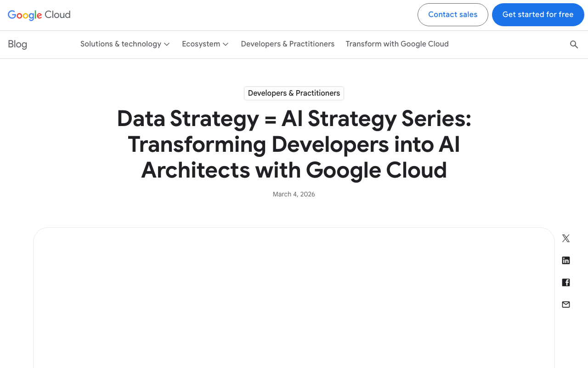Share the article on Facebook
This screenshot has height=368, width=588.
[x=565, y=282]
